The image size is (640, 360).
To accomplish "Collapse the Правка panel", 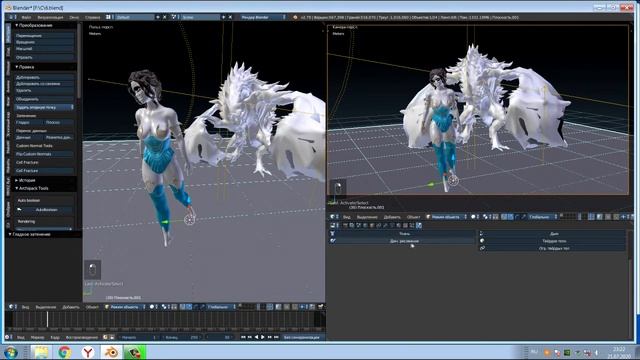I will click(24, 67).
